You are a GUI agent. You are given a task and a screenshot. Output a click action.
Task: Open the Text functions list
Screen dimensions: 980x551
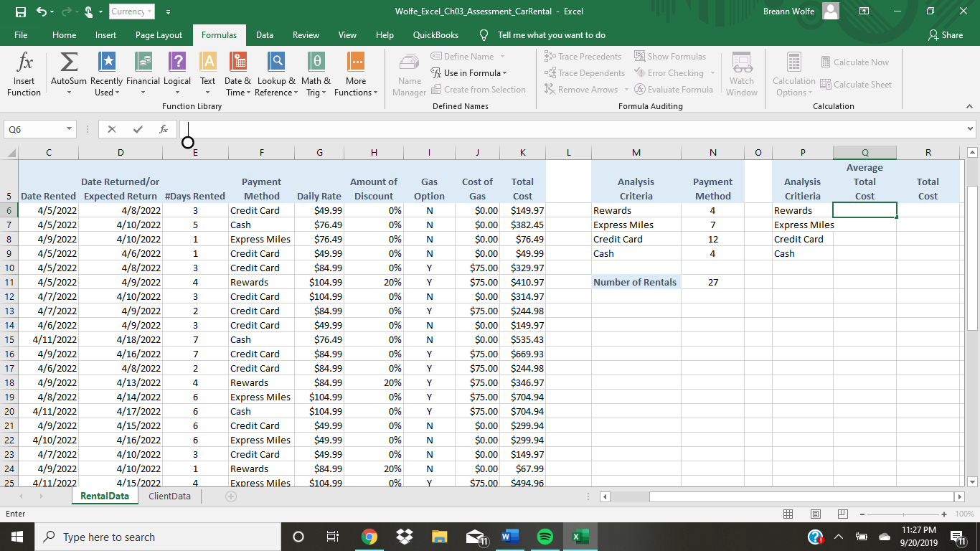click(x=207, y=75)
